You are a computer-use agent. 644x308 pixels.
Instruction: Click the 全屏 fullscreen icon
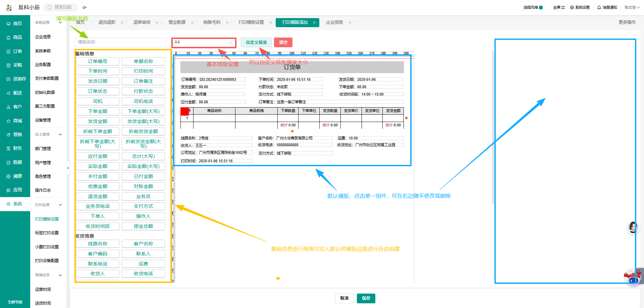pos(563,7)
